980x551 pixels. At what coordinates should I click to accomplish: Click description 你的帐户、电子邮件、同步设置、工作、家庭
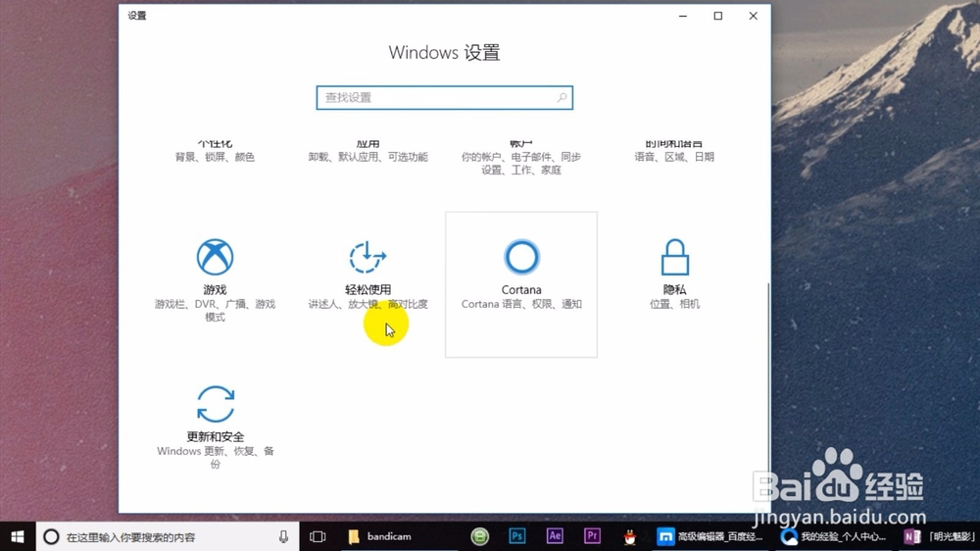click(x=521, y=163)
